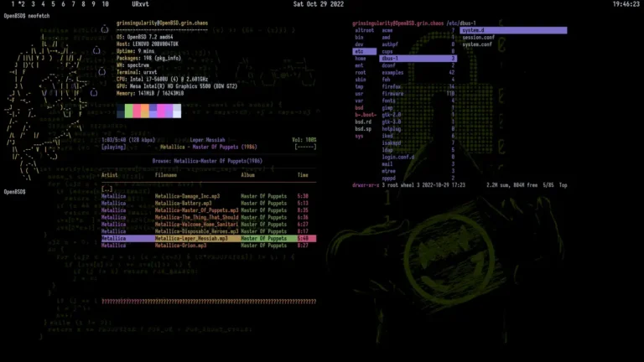Open altroot directory in ranger
The width and height of the screenshot is (644, 362).
[364, 30]
